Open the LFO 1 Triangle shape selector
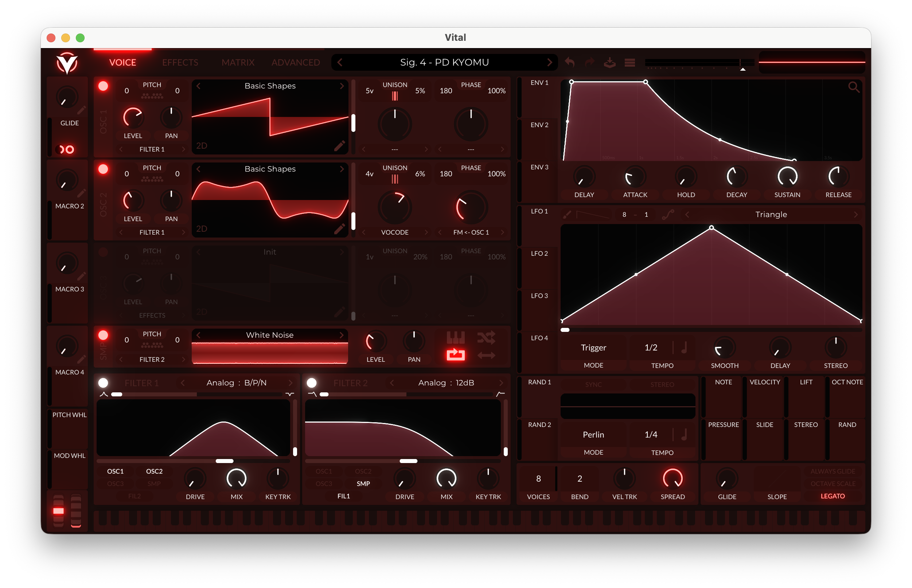This screenshot has height=588, width=912. [771, 215]
